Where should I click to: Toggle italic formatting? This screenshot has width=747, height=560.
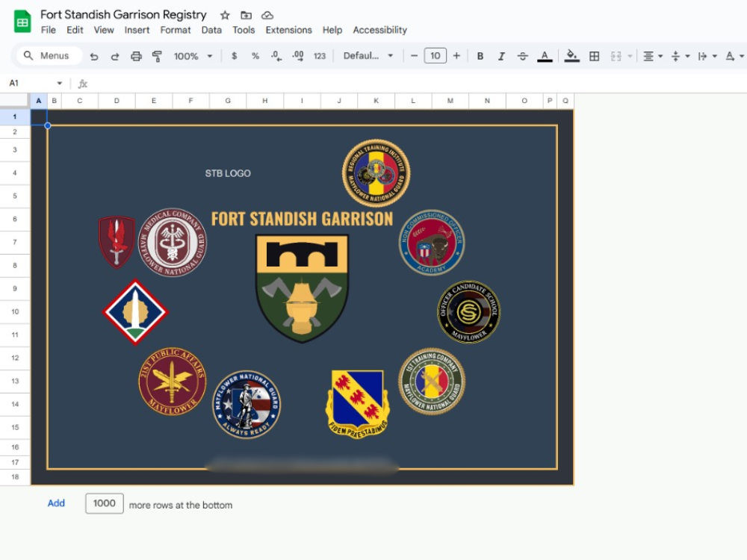coord(501,56)
